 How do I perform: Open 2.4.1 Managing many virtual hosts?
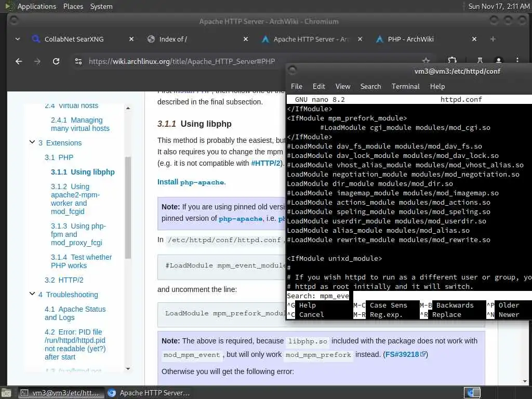(x=80, y=124)
